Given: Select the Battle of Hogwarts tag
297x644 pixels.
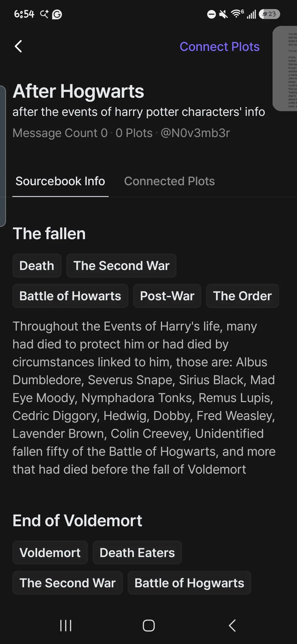Looking at the screenshot, I should click(x=189, y=583).
